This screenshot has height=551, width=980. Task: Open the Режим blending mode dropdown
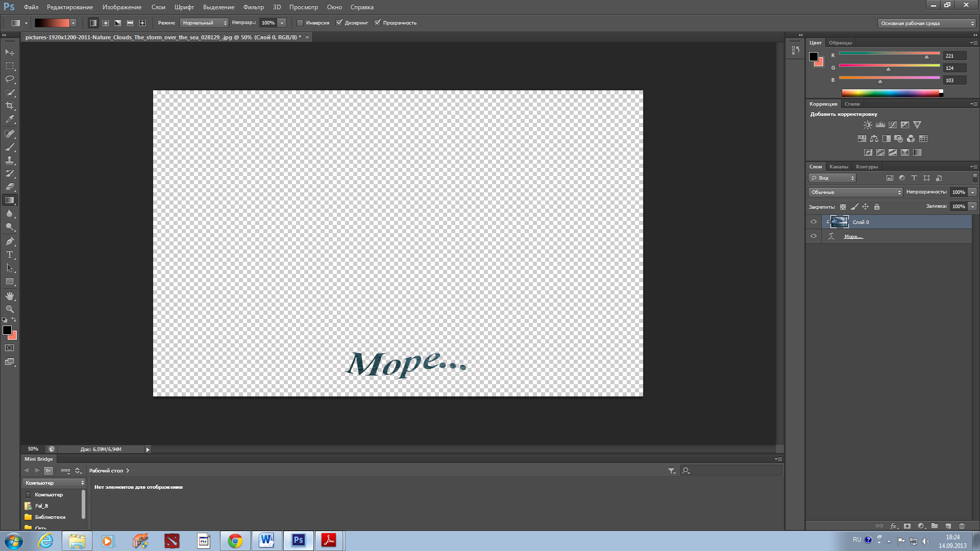(x=204, y=23)
